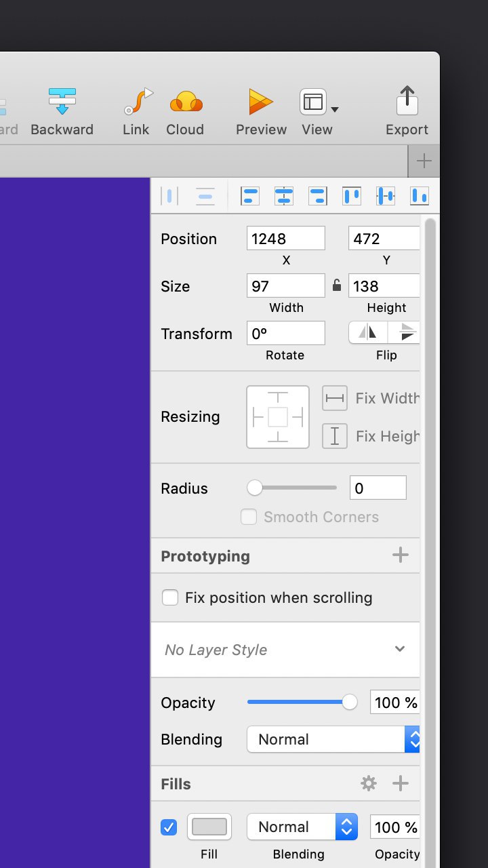The width and height of the screenshot is (488, 868).
Task: Align layers to vertical middle
Action: [386, 197]
